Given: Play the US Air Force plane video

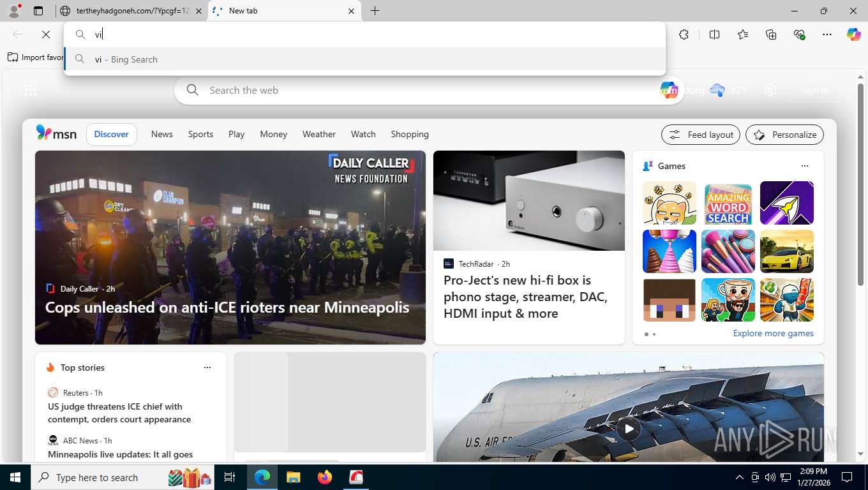Looking at the screenshot, I should tap(629, 429).
